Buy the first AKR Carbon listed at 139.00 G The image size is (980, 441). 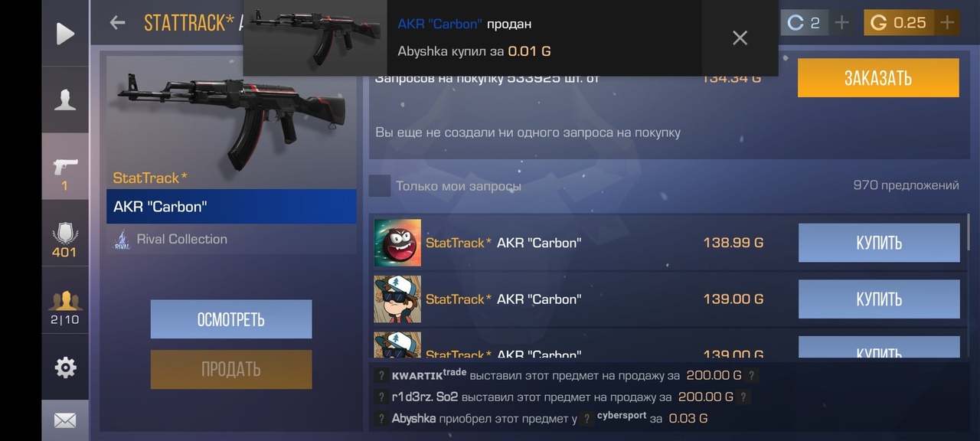[879, 299]
